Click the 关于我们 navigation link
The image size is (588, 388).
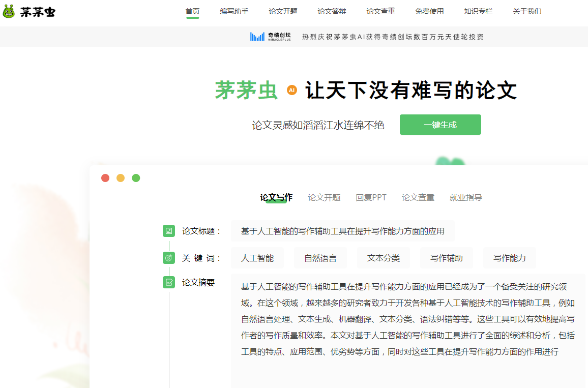click(527, 11)
